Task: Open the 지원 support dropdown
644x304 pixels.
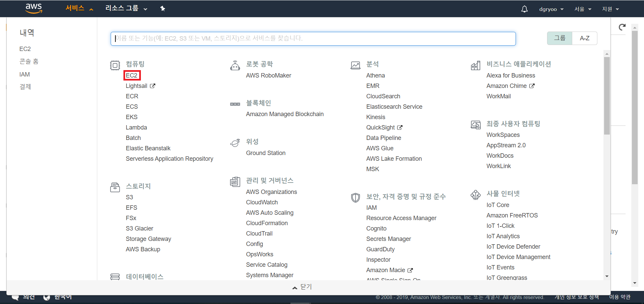Action: pos(610,9)
